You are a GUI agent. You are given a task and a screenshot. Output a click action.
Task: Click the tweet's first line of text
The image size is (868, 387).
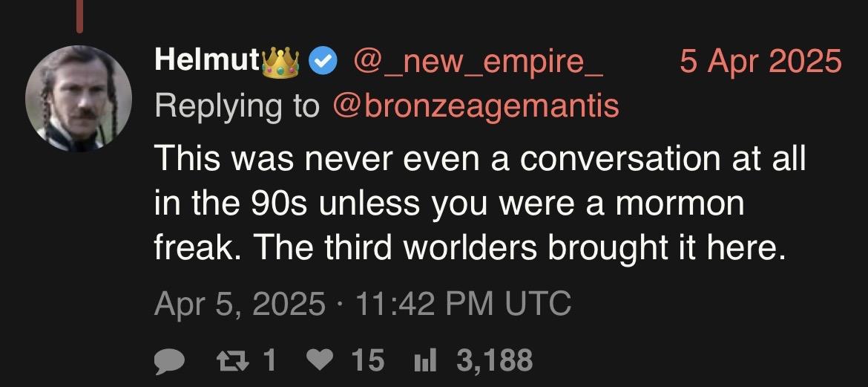[479, 159]
